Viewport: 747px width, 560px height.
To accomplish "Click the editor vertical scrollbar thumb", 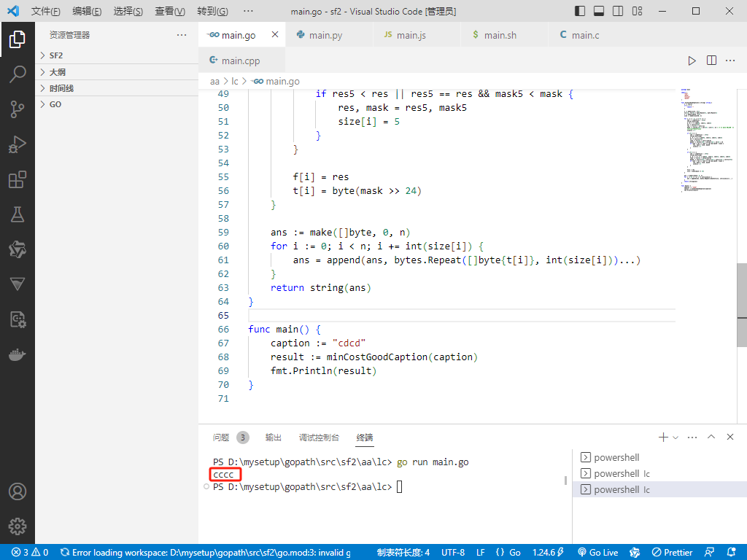I will pos(742,305).
